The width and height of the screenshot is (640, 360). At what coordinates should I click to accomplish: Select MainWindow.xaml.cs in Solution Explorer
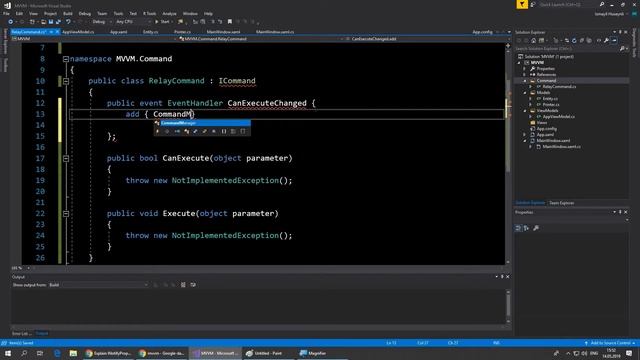pyautogui.click(x=561, y=147)
